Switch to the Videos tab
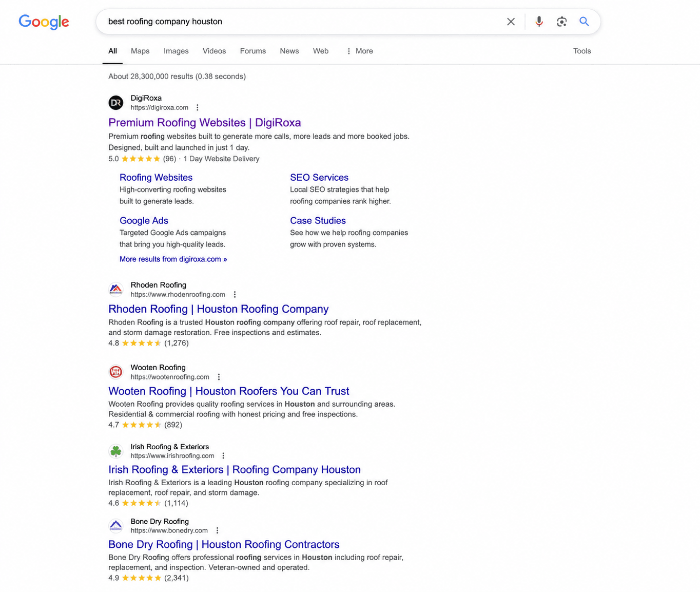Screen dimensions: 700x592 (x=214, y=51)
